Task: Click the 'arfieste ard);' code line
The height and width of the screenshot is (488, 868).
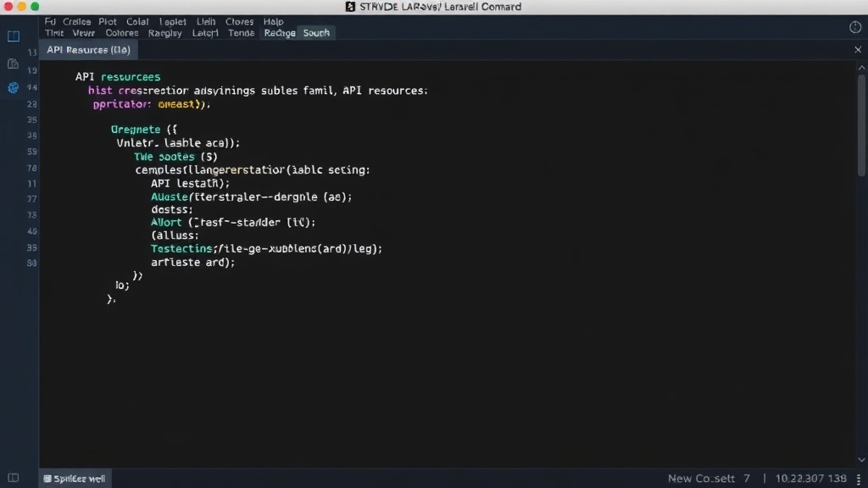Action: 192,263
